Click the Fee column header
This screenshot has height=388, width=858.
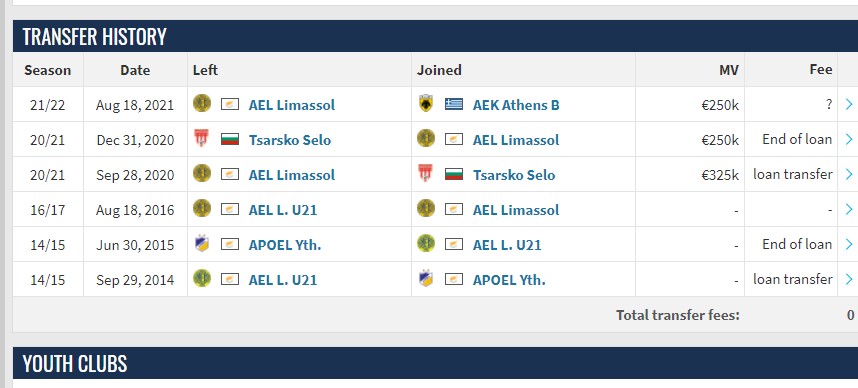(821, 69)
